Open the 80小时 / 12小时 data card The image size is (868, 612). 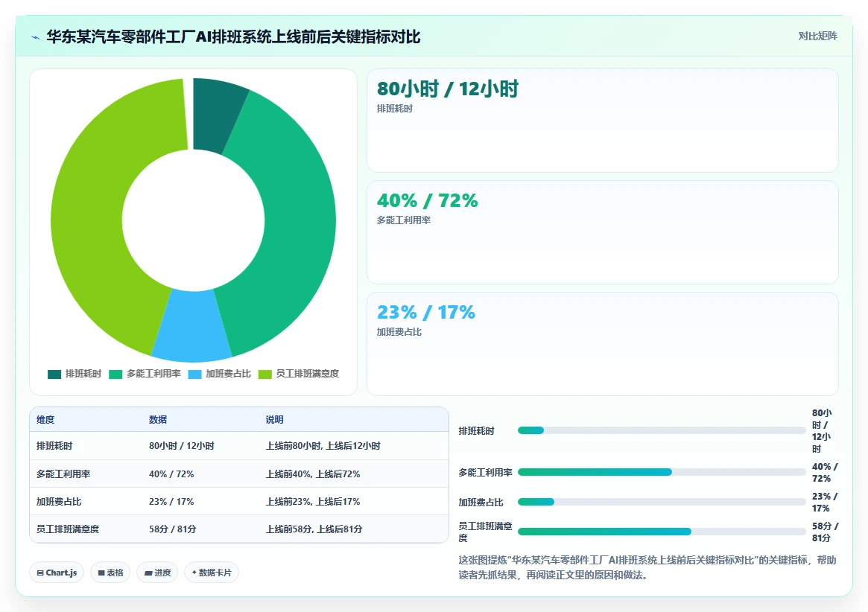click(x=602, y=121)
